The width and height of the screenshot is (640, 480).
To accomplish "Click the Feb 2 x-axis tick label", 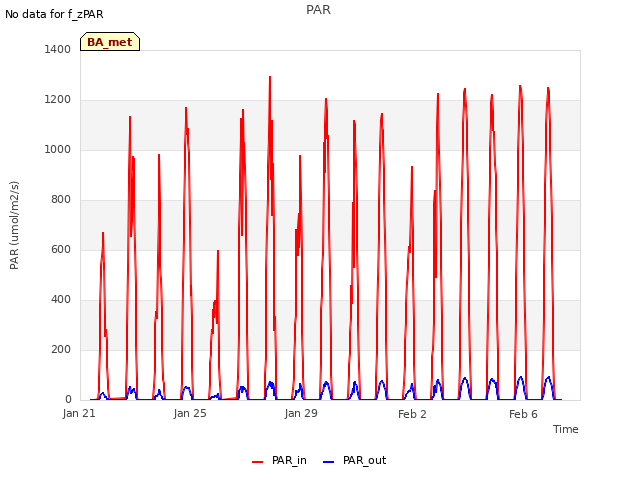I will (x=412, y=414).
